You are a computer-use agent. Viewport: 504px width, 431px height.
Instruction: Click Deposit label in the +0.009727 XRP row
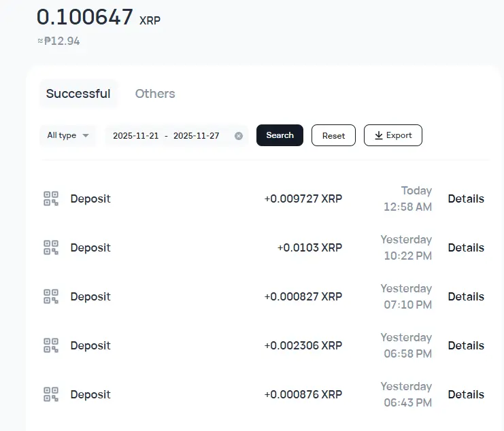[x=90, y=199]
